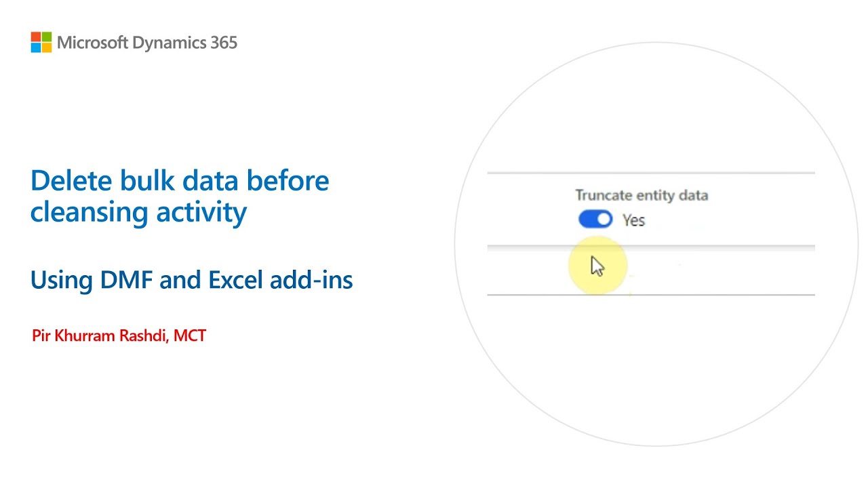Screen dimensions: 868x488
Task: Click the white knob of the blue switch
Action: 604,219
